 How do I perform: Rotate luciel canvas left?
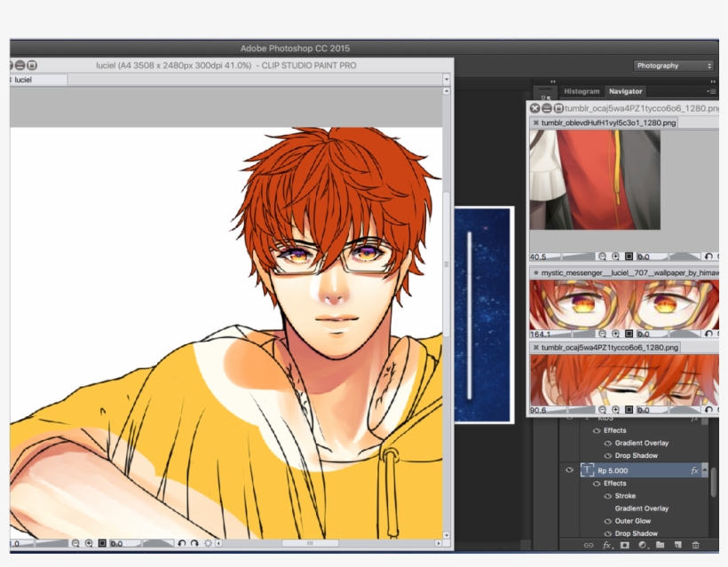point(181,543)
